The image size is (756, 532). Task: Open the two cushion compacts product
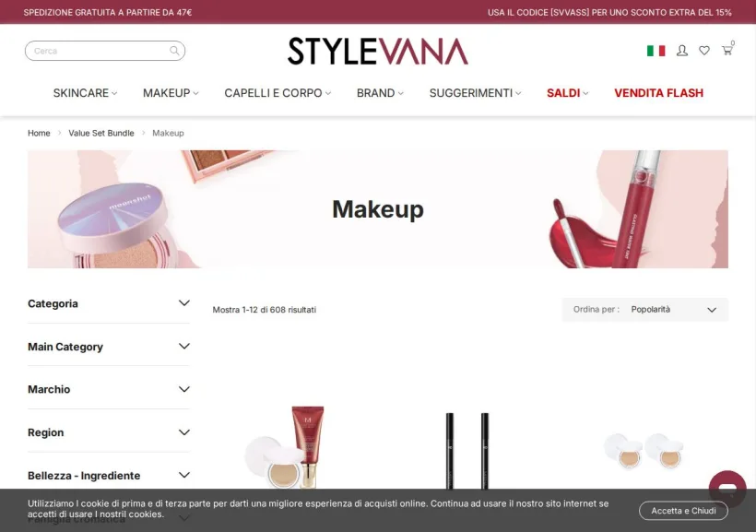pos(644,451)
